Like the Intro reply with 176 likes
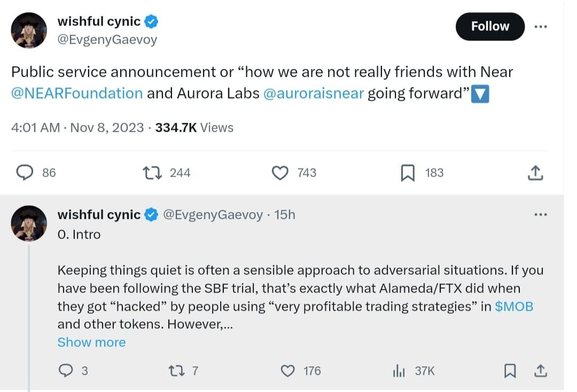577x392 pixels. pyautogui.click(x=288, y=370)
